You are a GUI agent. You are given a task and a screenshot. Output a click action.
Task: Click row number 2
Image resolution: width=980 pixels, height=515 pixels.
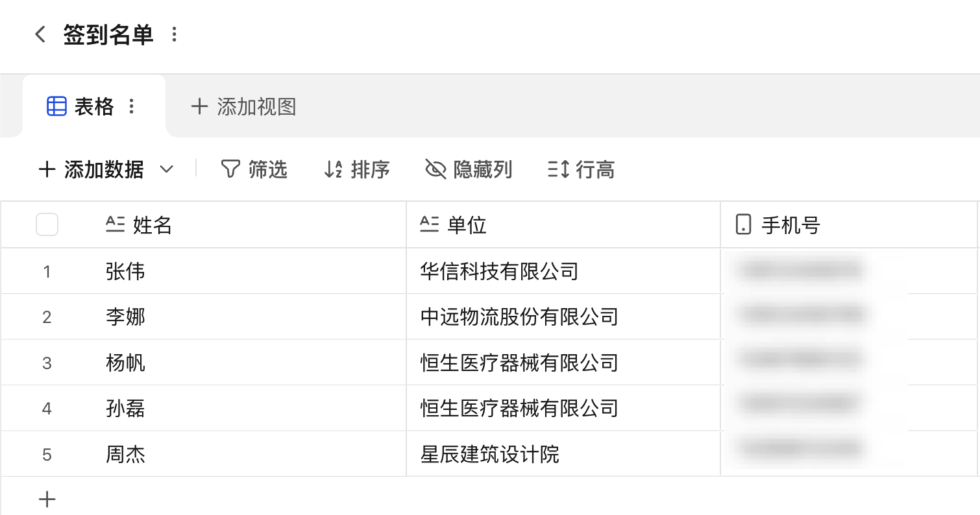47,317
